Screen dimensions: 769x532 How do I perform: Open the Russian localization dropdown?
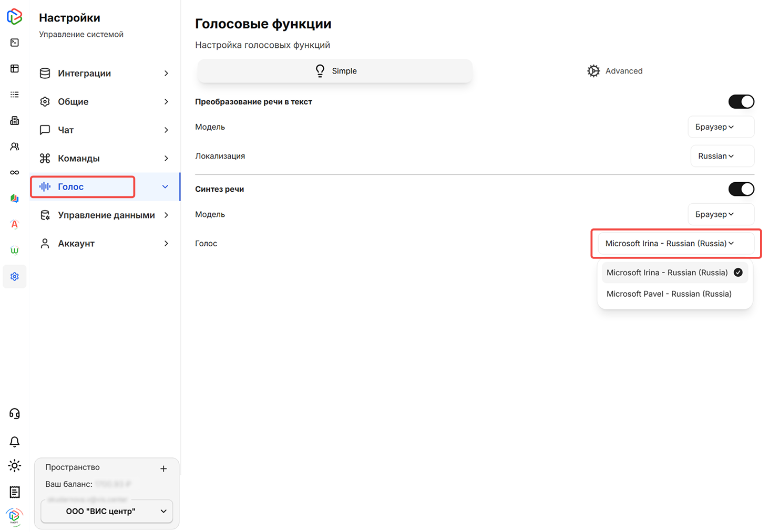tap(722, 155)
